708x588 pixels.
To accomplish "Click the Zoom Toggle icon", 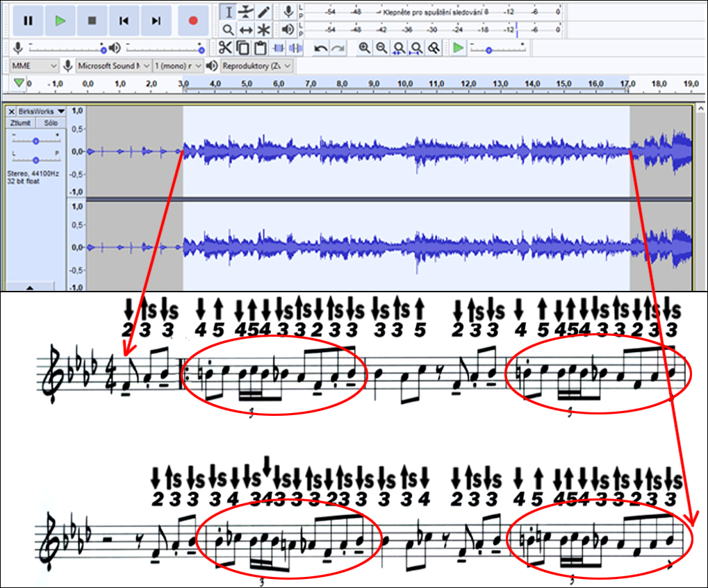I will coord(434,48).
